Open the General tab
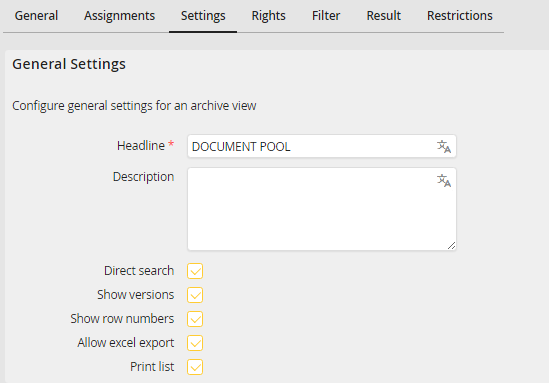The width and height of the screenshot is (549, 383). [36, 16]
